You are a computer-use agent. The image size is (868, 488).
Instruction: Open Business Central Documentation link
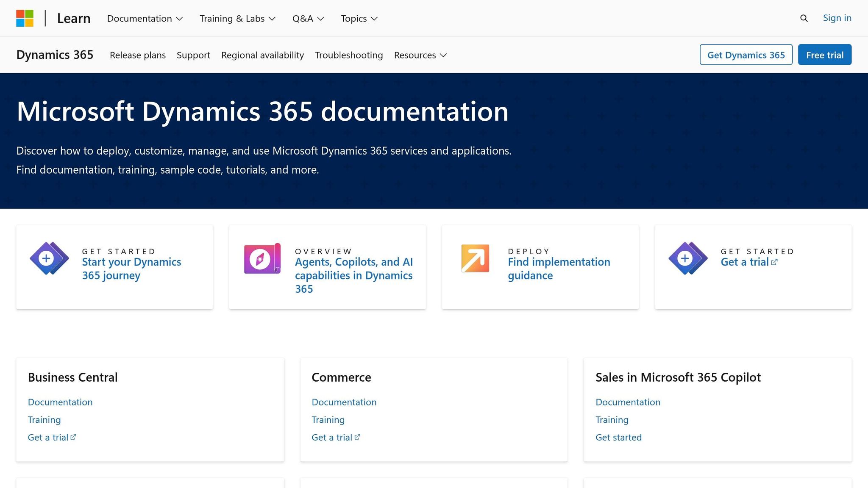[x=60, y=402]
